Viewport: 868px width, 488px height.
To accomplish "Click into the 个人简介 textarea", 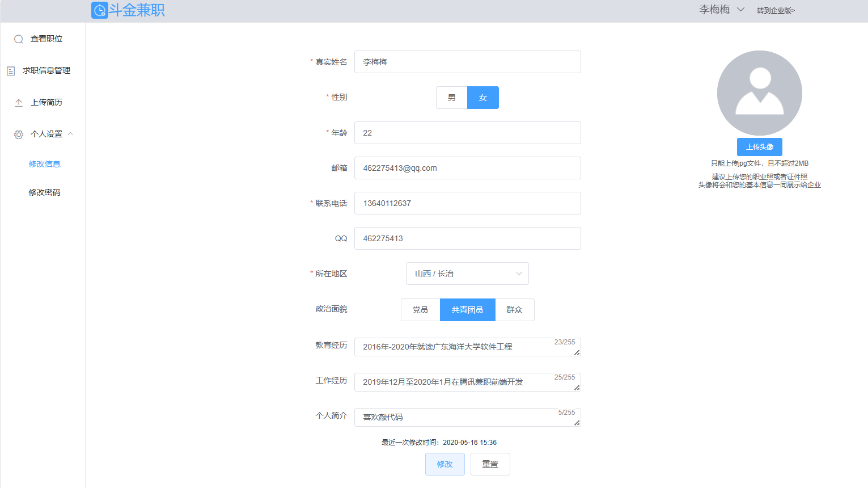I will [468, 417].
